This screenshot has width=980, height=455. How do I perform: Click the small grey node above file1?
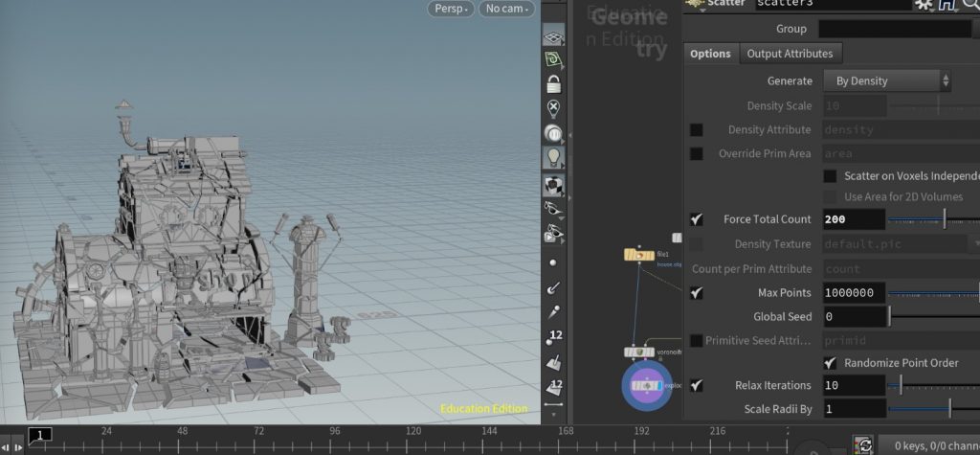(677, 238)
